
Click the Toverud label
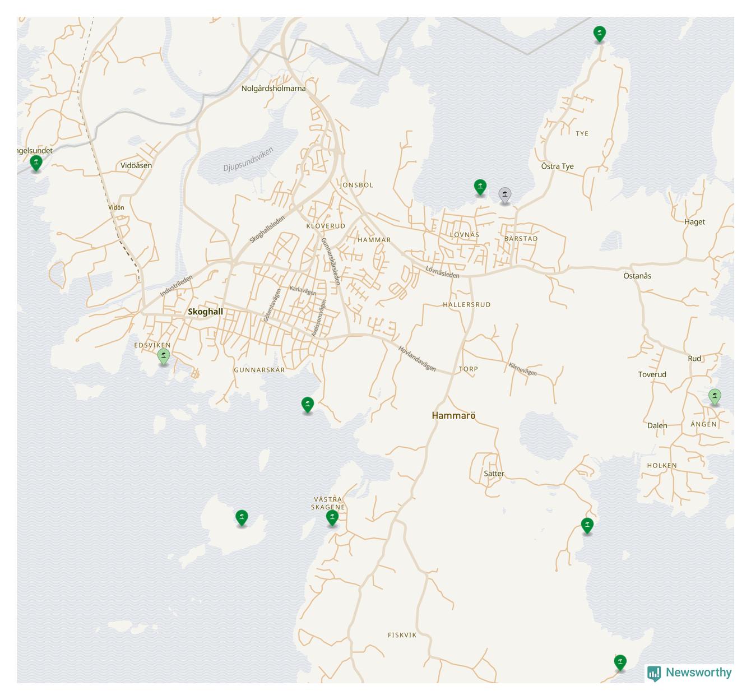click(652, 374)
